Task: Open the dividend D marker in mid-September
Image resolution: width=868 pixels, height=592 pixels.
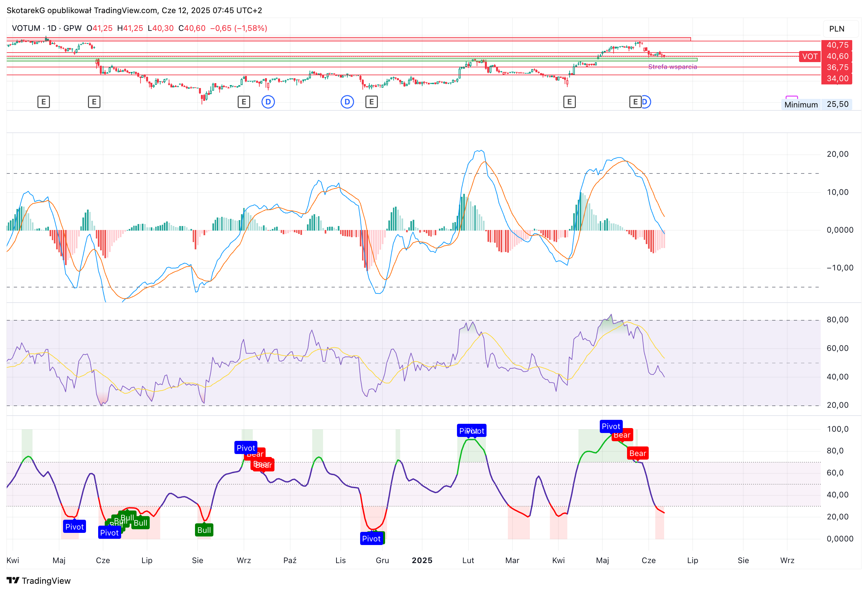Action: (x=268, y=102)
